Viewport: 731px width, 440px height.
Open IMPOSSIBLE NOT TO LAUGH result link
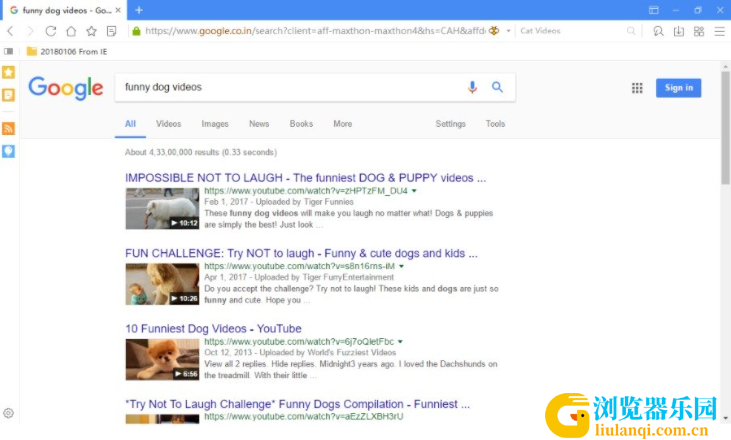coord(305,178)
